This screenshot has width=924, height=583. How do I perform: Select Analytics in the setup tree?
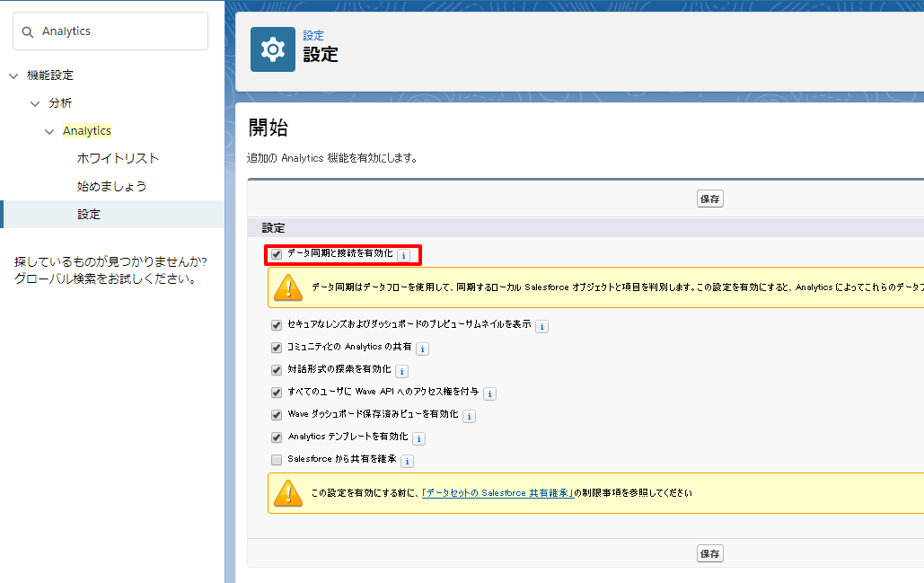87,131
